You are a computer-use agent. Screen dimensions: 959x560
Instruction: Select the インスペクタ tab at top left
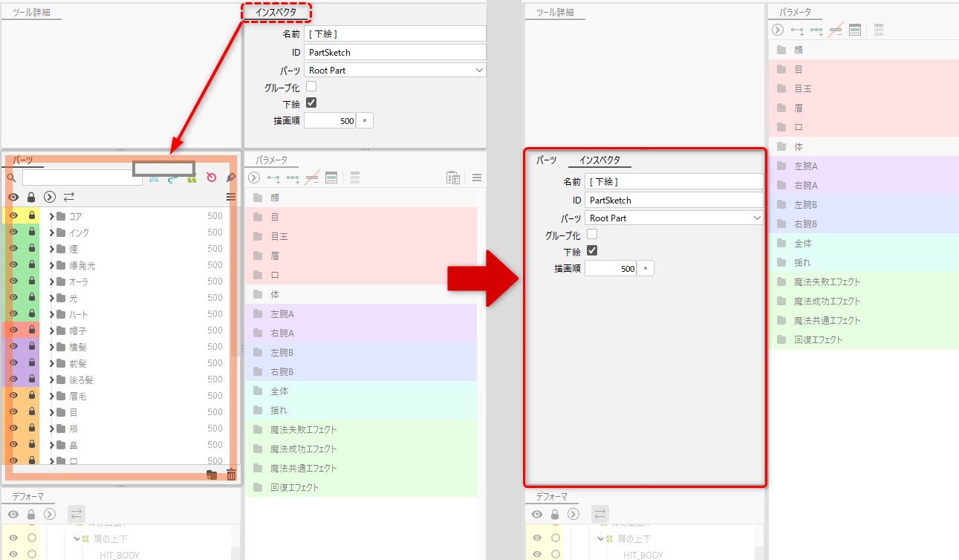click(276, 13)
